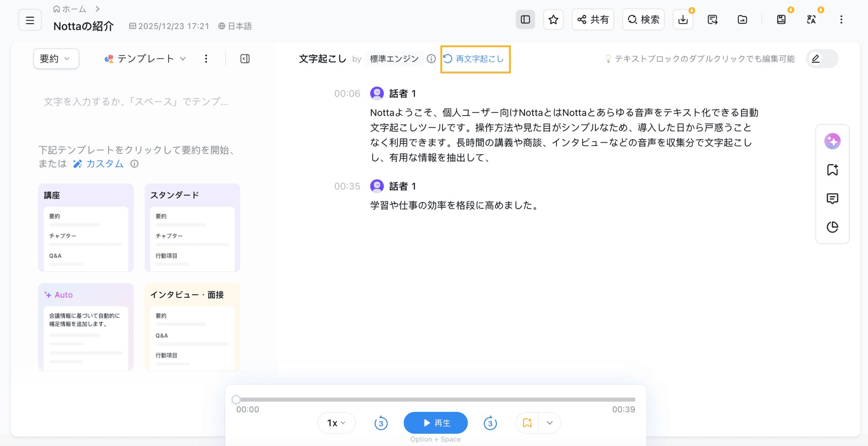The height and width of the screenshot is (446, 868).
Task: Click the playback position handle
Action: coord(236,400)
